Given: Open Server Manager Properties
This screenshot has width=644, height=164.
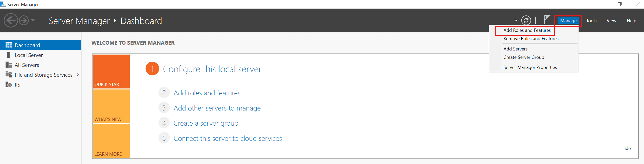Looking at the screenshot, I should (530, 67).
